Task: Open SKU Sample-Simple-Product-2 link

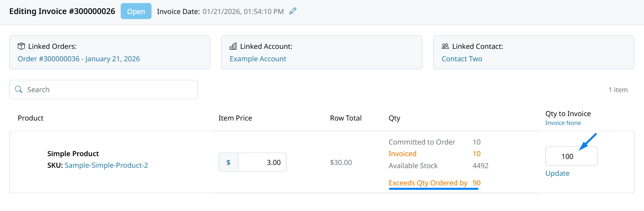Action: (x=106, y=165)
